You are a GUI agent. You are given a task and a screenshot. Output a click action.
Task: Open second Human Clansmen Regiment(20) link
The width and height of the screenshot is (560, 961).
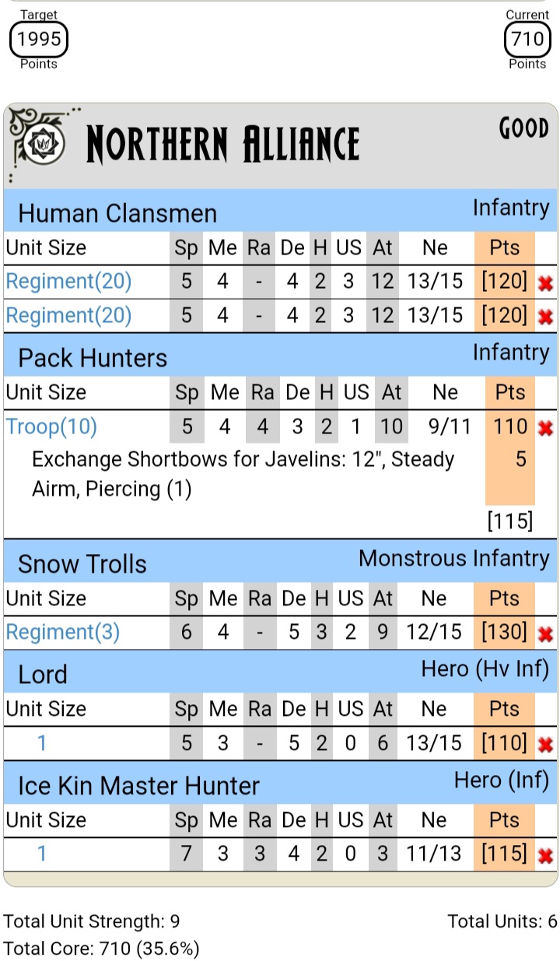[x=68, y=315]
